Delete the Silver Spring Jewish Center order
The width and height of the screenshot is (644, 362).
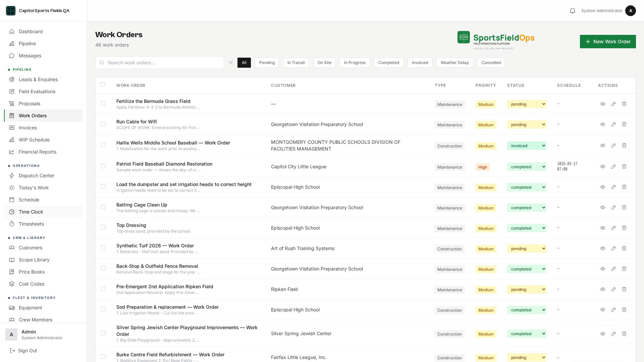tap(624, 334)
